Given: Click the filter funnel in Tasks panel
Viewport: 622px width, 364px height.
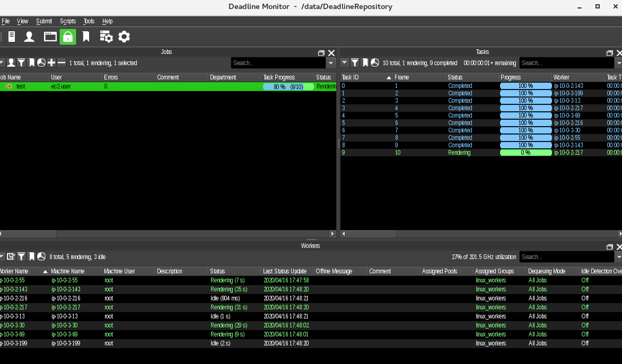Looking at the screenshot, I should (355, 63).
